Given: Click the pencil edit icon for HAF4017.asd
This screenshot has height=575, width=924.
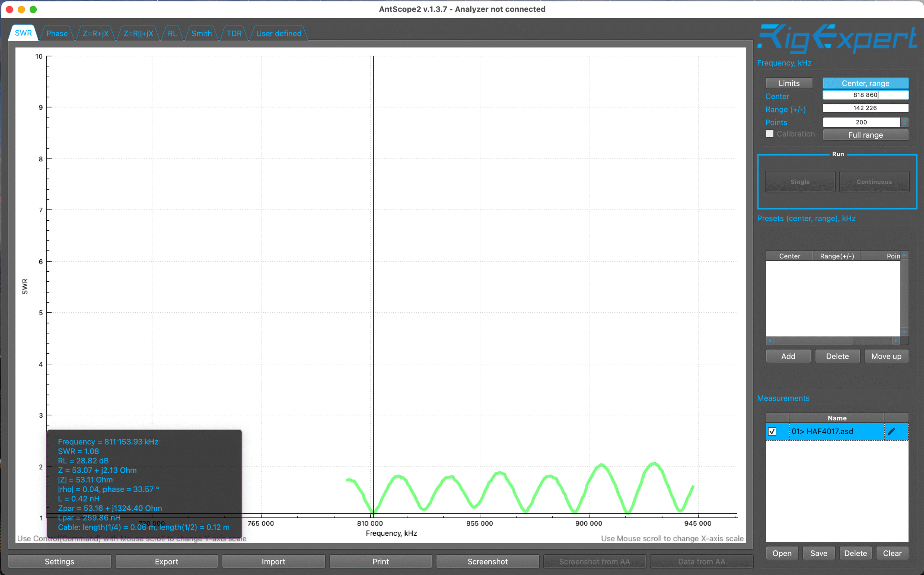Looking at the screenshot, I should (891, 431).
